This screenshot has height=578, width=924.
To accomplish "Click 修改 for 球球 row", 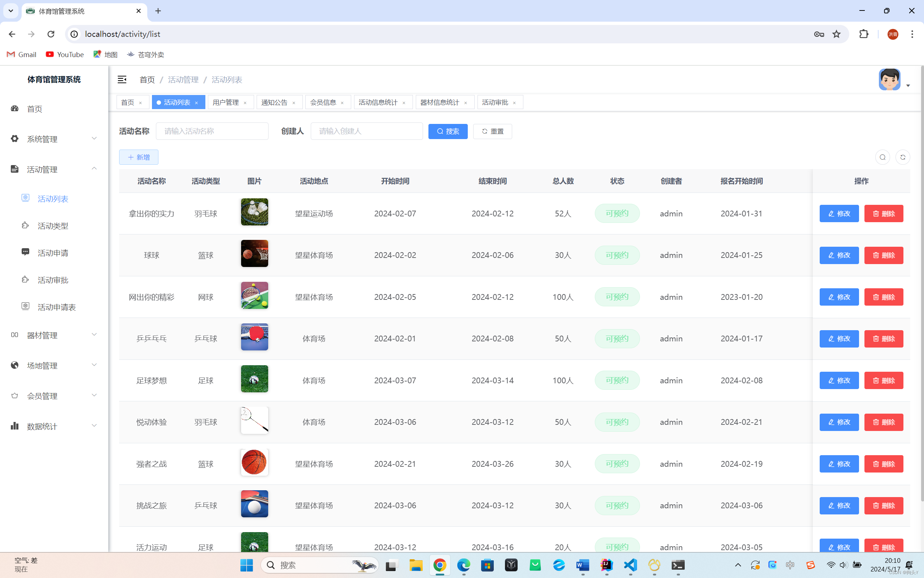I will click(x=839, y=255).
